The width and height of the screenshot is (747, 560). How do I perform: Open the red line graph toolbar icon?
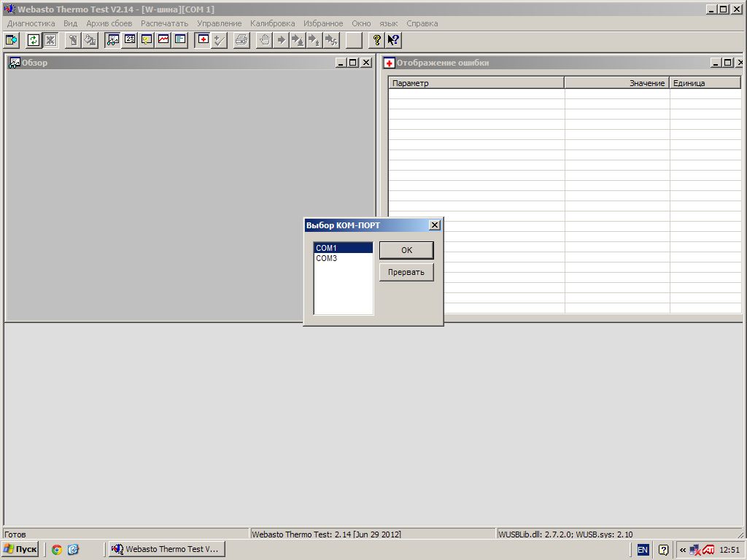tap(163, 41)
